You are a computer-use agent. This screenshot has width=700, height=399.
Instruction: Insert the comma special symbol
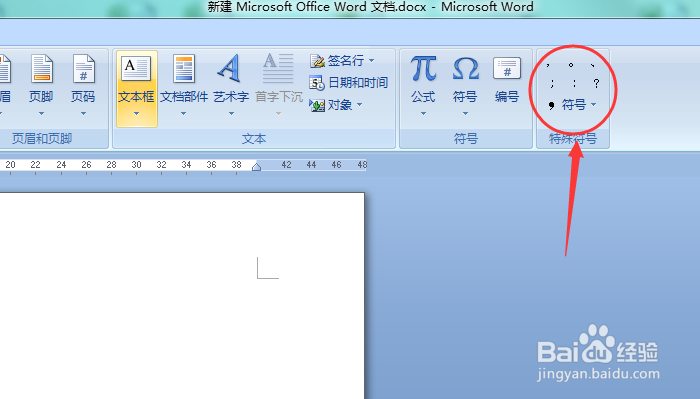tap(548, 65)
